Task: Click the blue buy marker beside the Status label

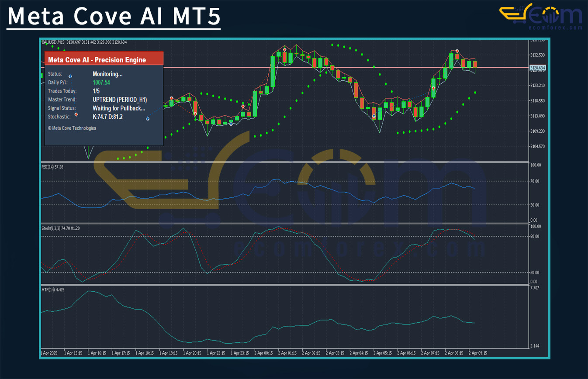Action: pos(70,76)
